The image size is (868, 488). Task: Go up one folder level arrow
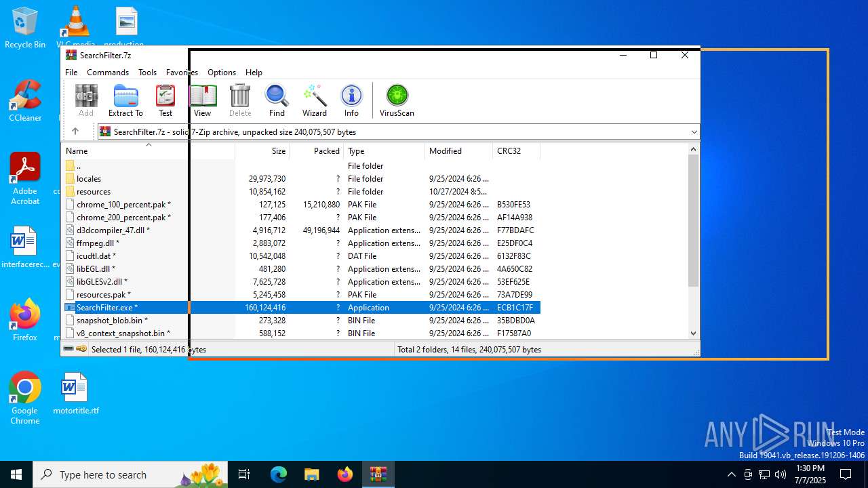(x=75, y=131)
